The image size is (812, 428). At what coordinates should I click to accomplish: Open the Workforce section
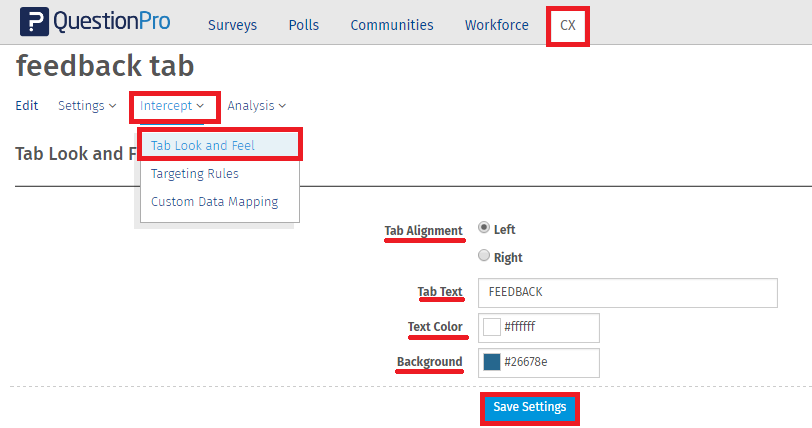pos(497,25)
